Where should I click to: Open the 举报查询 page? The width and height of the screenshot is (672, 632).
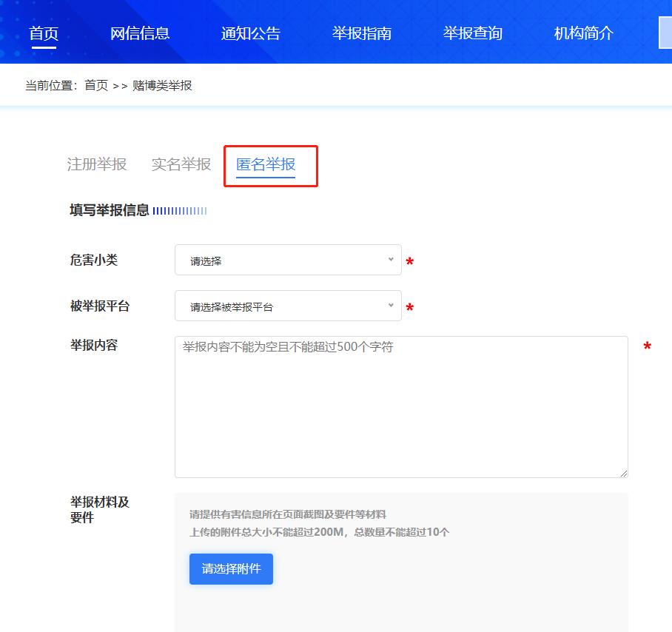click(x=472, y=33)
